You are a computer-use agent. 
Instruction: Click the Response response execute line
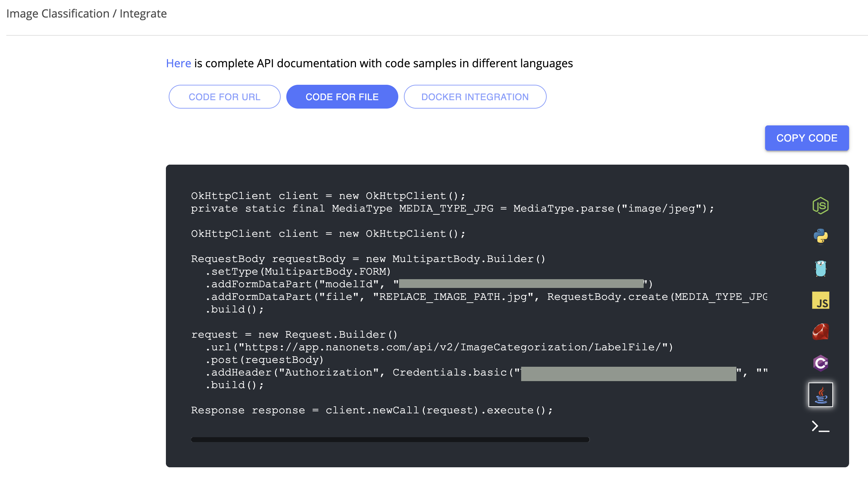(x=371, y=410)
